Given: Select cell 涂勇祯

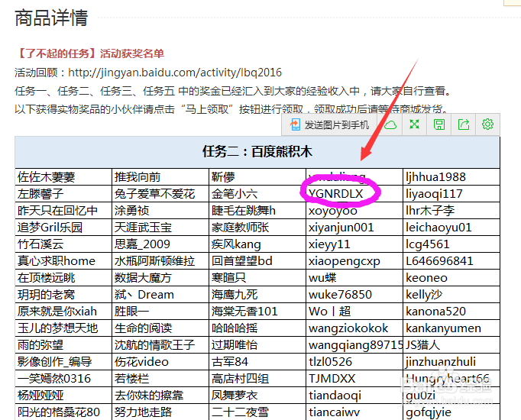Looking at the screenshot, I should pyautogui.click(x=160, y=211).
